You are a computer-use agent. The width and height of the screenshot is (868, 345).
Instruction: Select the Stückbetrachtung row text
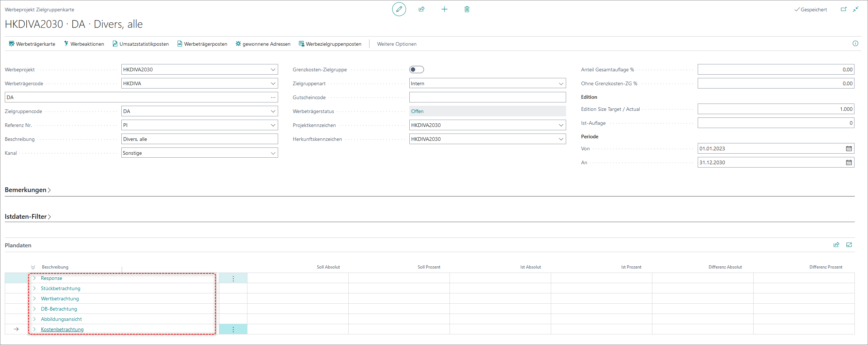[60, 288]
